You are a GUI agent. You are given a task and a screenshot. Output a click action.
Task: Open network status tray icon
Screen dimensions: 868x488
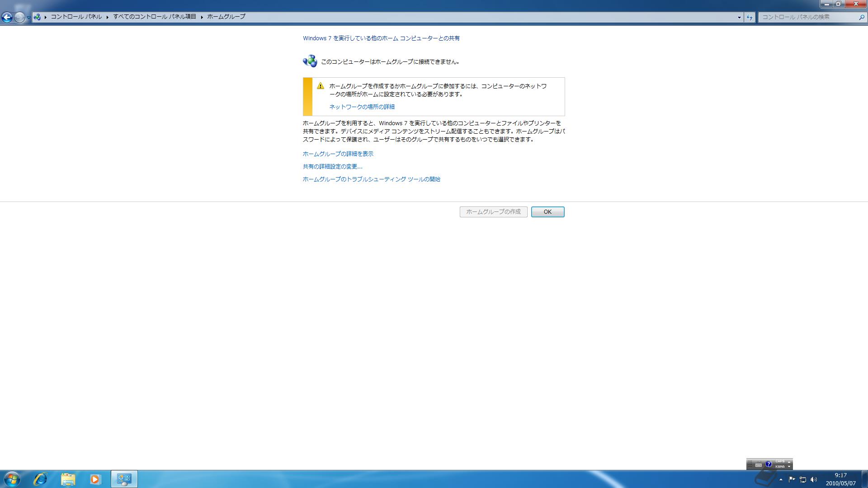point(803,479)
